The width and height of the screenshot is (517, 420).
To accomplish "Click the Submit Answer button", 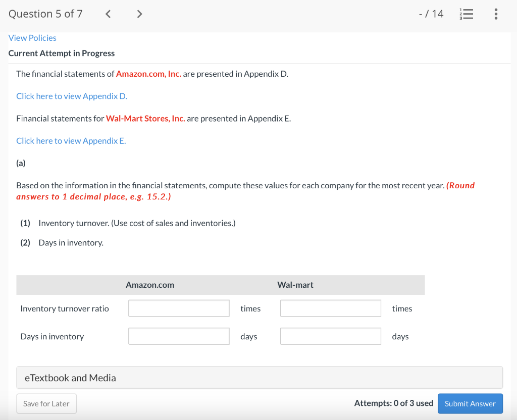I will tap(470, 403).
